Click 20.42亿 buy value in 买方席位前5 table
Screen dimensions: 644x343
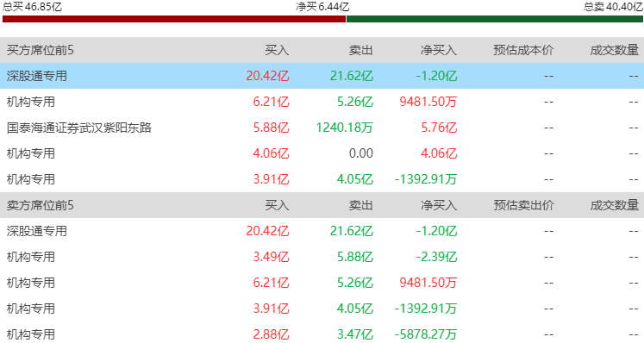pyautogui.click(x=267, y=76)
